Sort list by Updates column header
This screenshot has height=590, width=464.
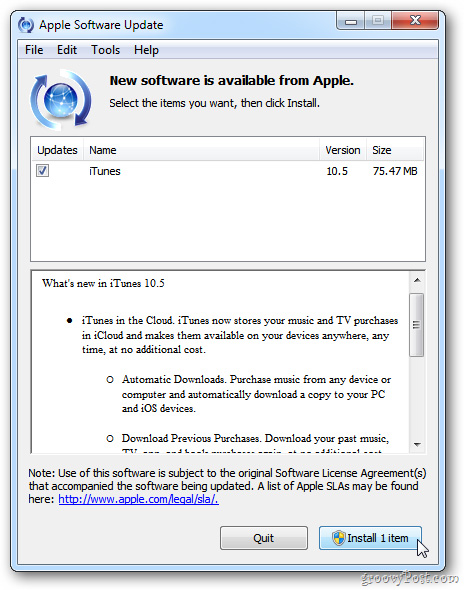57,150
